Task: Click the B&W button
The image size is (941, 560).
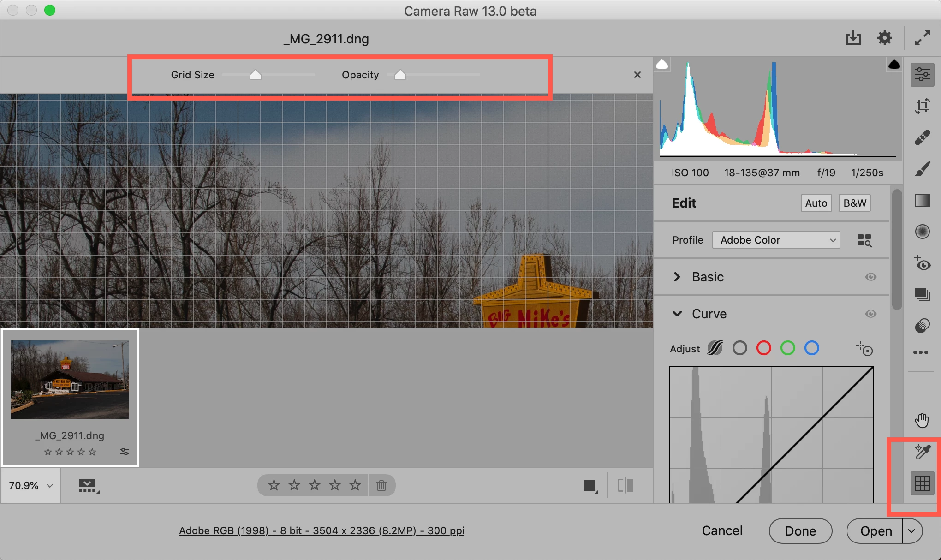Action: click(854, 203)
